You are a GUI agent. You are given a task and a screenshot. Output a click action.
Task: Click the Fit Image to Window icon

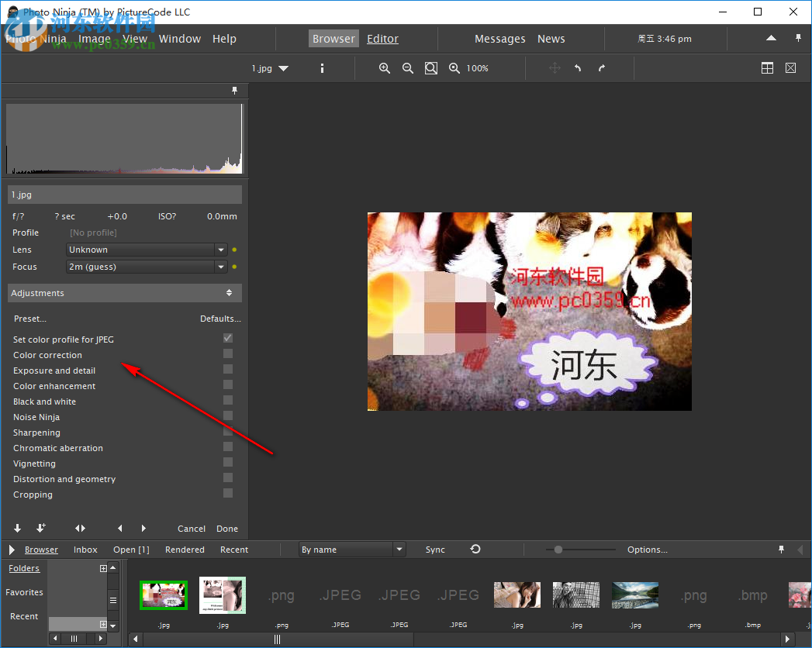tap(431, 68)
